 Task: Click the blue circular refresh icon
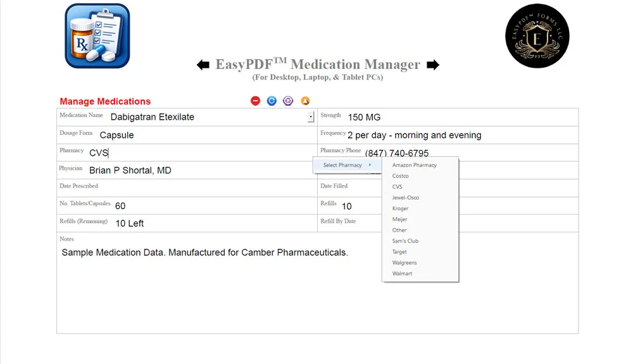pyautogui.click(x=272, y=101)
